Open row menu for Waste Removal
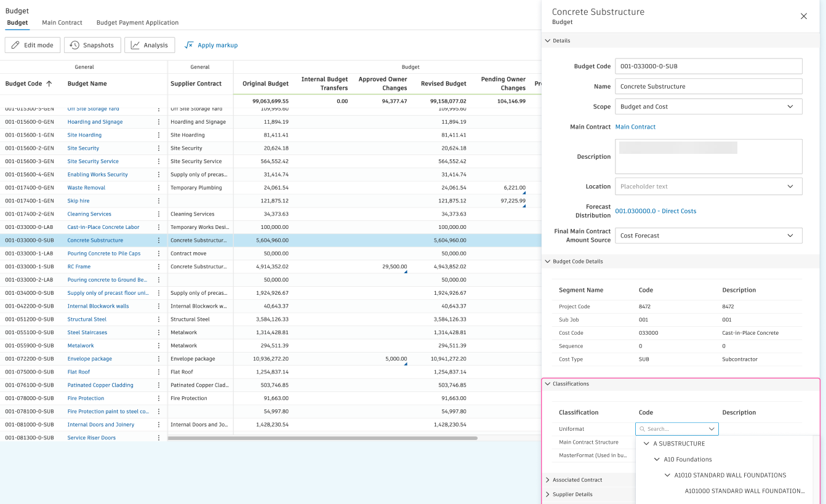Viewport: 826px width, 504px height. pos(159,188)
